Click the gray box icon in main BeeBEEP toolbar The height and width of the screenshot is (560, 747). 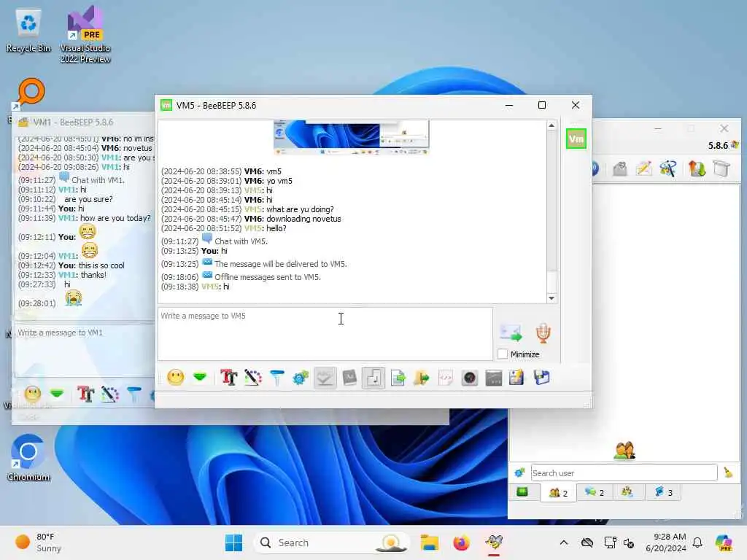721,168
